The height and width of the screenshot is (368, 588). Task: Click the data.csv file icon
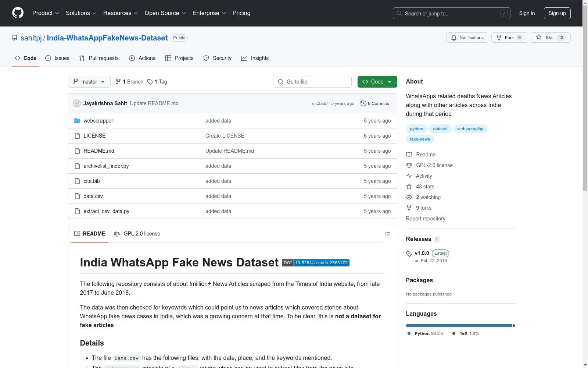pos(77,196)
